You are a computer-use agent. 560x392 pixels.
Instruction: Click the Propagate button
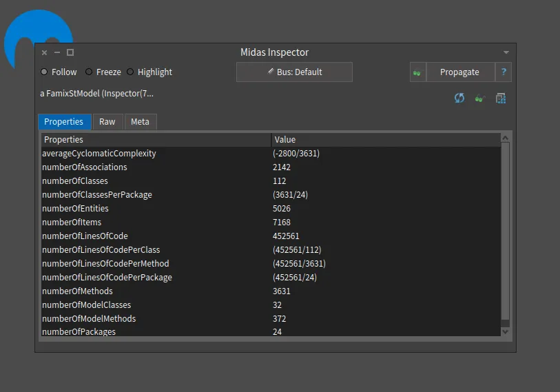(x=460, y=72)
